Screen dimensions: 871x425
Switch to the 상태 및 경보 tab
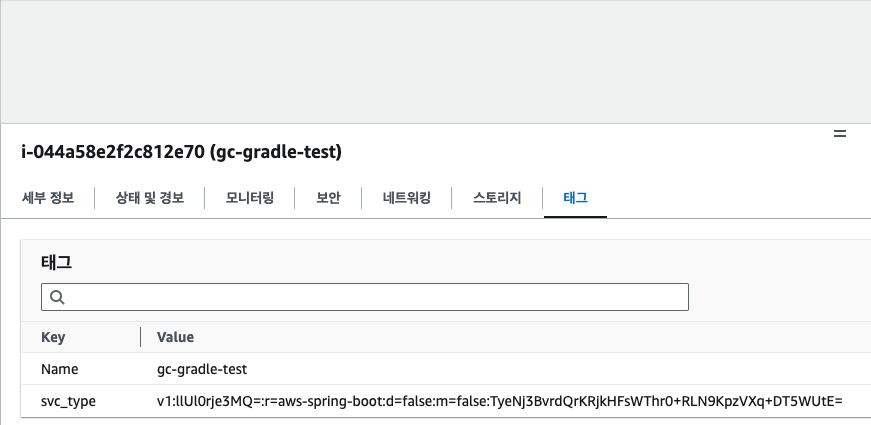pyautogui.click(x=150, y=198)
